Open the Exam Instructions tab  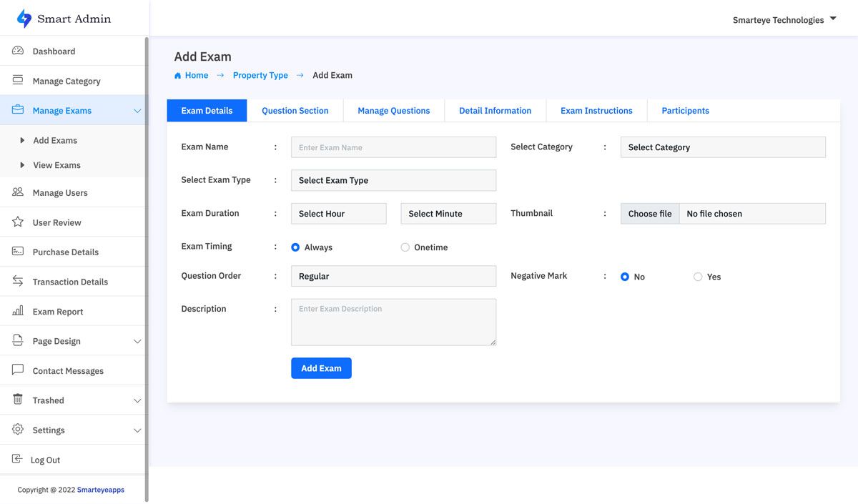coord(596,111)
